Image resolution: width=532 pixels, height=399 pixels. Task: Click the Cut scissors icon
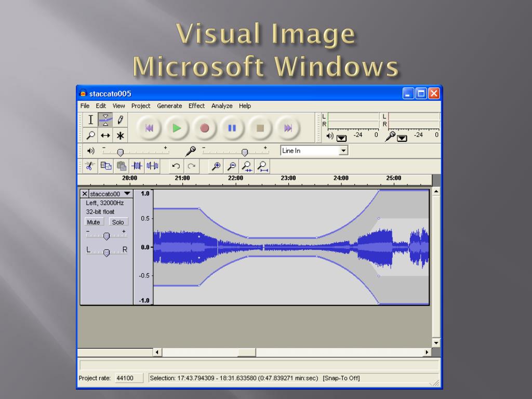tap(90, 166)
